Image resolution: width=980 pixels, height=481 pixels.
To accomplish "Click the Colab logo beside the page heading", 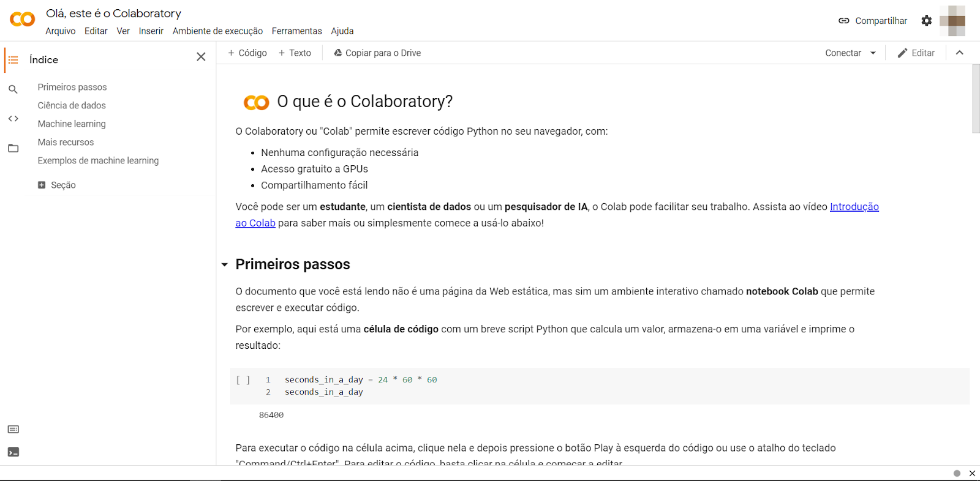I will (256, 102).
